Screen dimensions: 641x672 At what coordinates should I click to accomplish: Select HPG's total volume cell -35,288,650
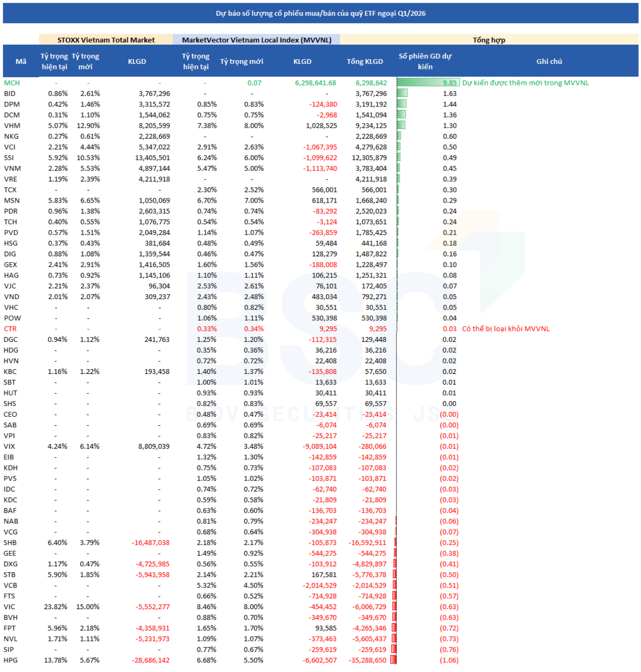coord(367,660)
